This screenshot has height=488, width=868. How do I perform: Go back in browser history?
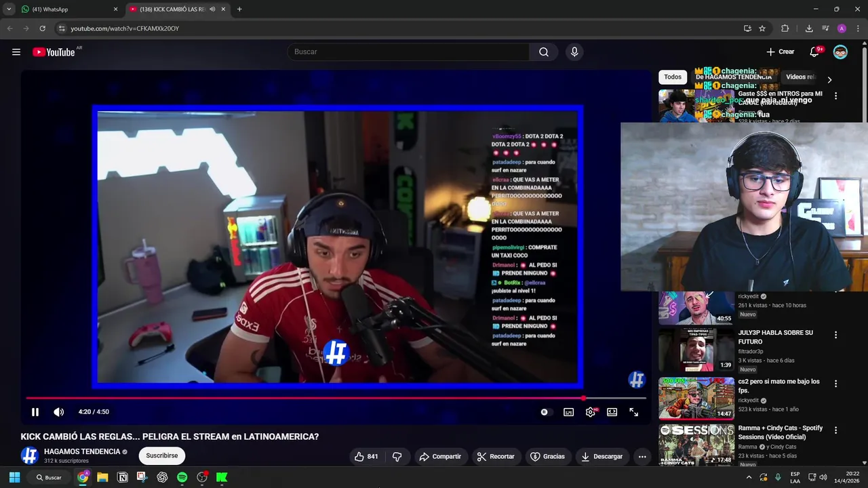[x=9, y=28]
